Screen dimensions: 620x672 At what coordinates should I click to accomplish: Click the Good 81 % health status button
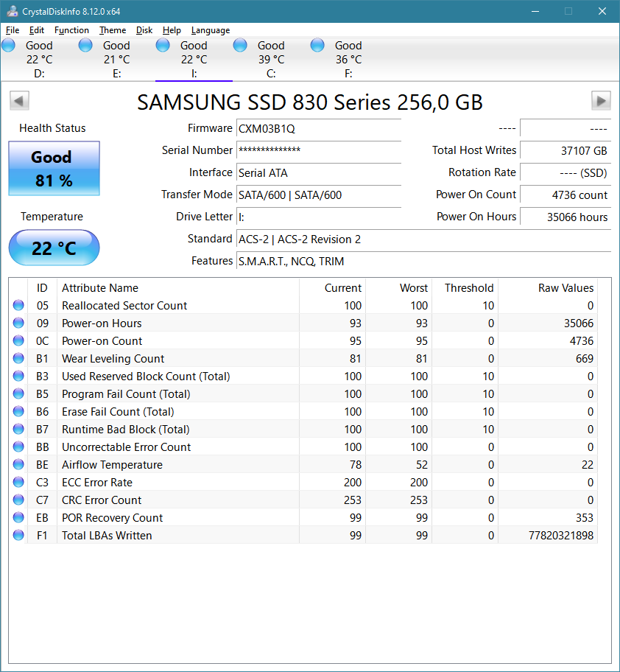[54, 169]
